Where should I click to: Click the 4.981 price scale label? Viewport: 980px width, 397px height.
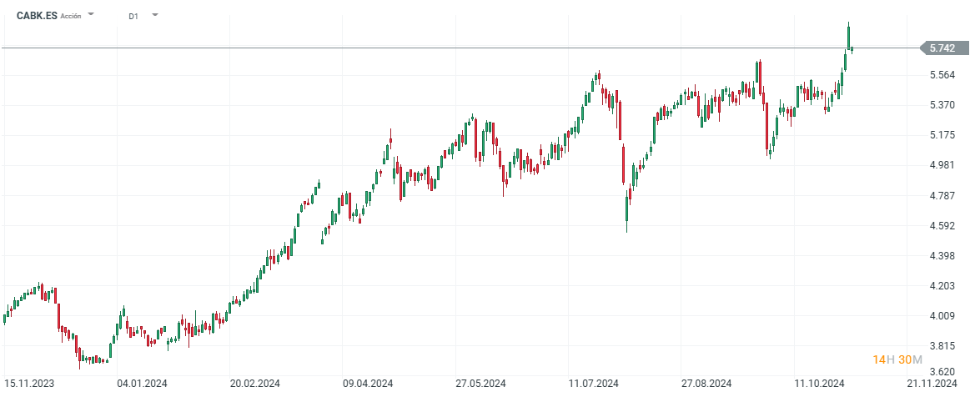coord(942,165)
